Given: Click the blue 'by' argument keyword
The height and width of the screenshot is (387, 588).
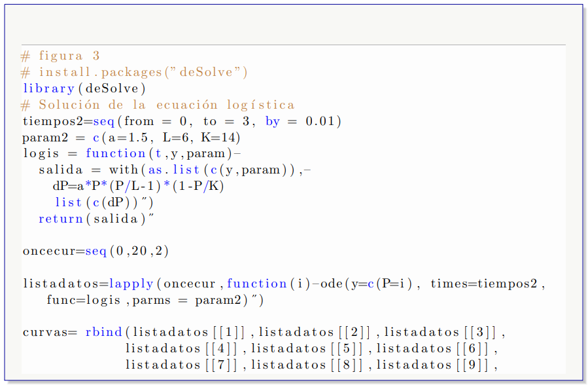Looking at the screenshot, I should point(272,121).
